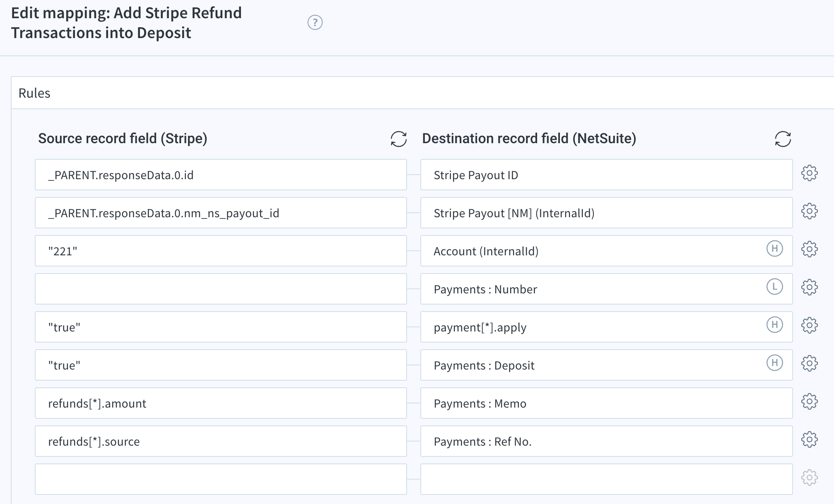Click the L lookup badge on Payments : Number
The image size is (834, 504).
pyautogui.click(x=774, y=287)
